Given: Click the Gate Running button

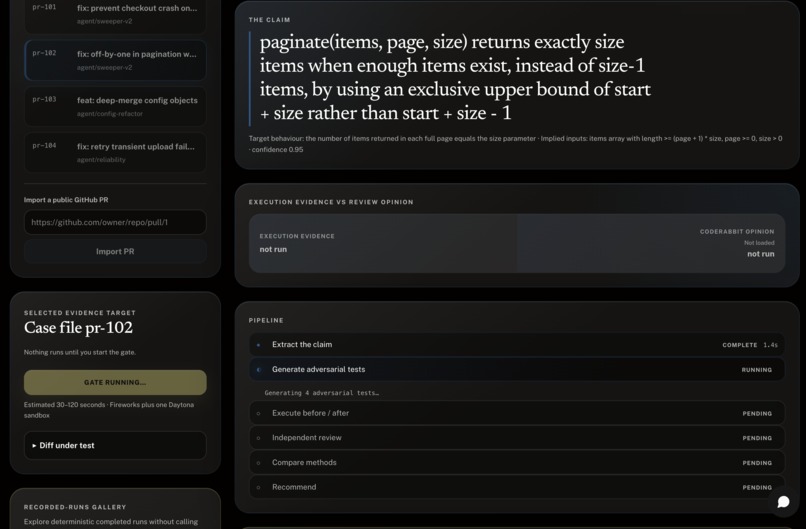Looking at the screenshot, I should pyautogui.click(x=115, y=382).
